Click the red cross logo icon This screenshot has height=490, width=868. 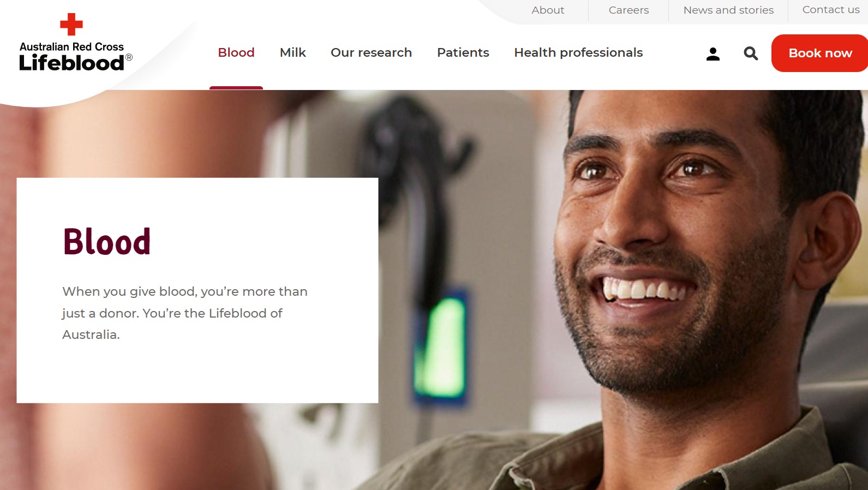[x=71, y=25]
